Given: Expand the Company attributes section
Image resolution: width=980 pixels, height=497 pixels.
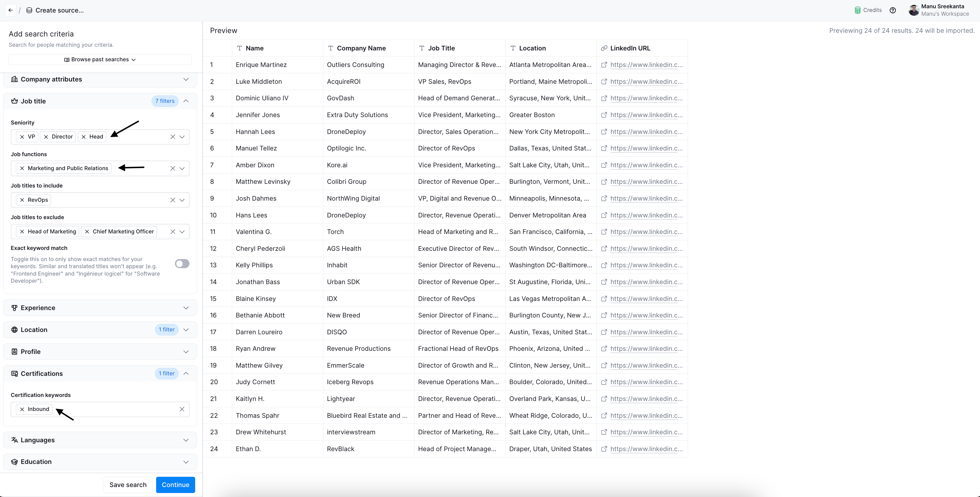Looking at the screenshot, I should pyautogui.click(x=186, y=79).
